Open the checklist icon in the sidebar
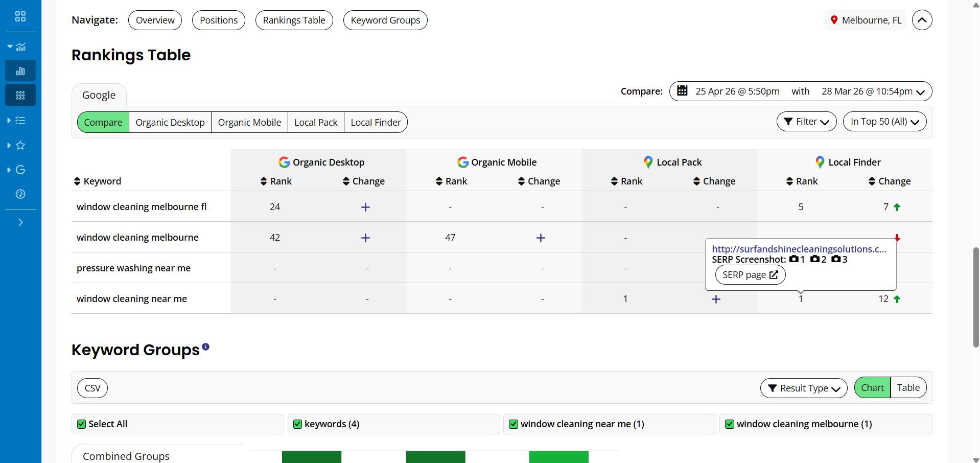Image resolution: width=980 pixels, height=463 pixels. [20, 121]
